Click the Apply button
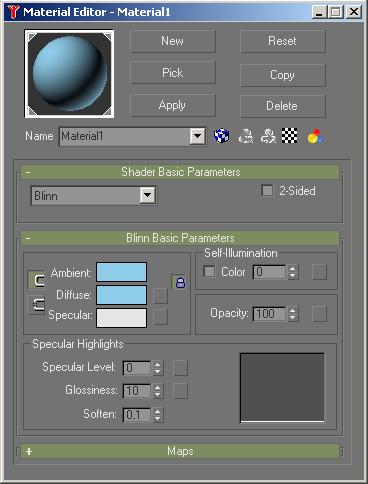The image size is (368, 484). 173,105
